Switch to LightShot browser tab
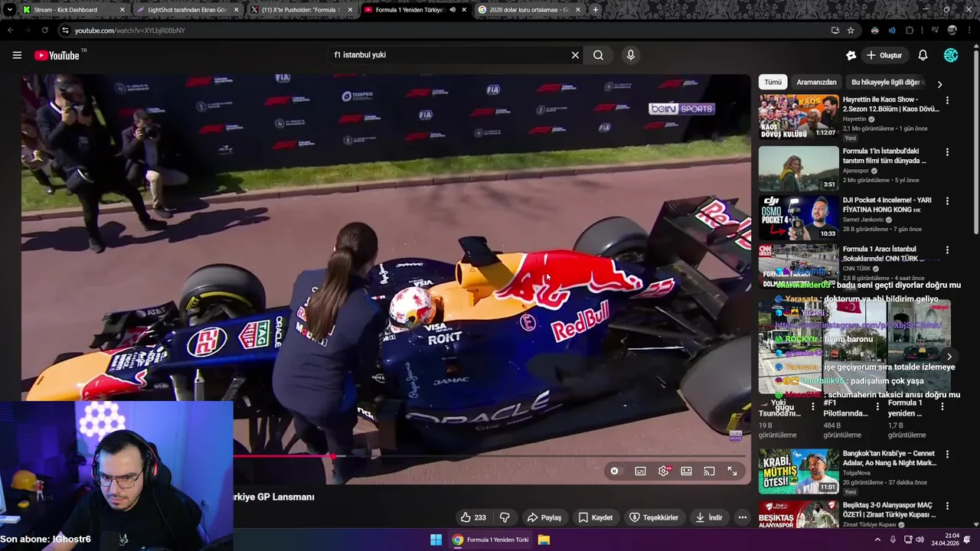This screenshot has width=980, height=551. [x=188, y=10]
